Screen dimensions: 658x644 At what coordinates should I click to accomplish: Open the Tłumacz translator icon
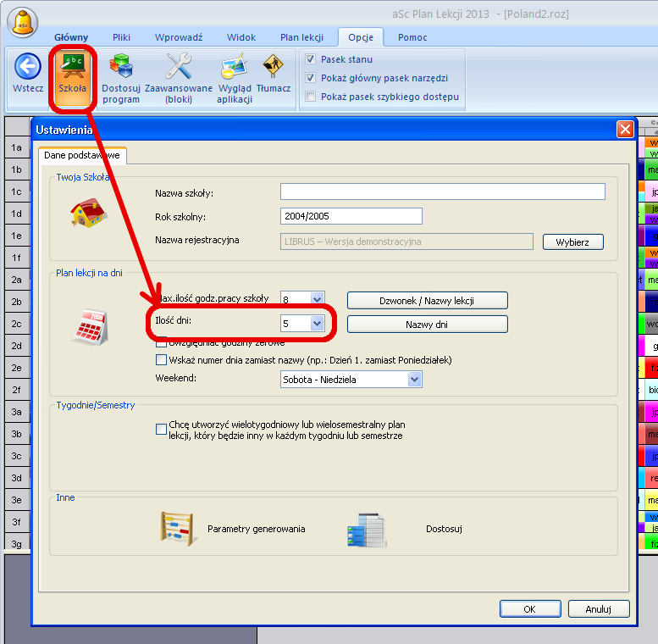274,67
